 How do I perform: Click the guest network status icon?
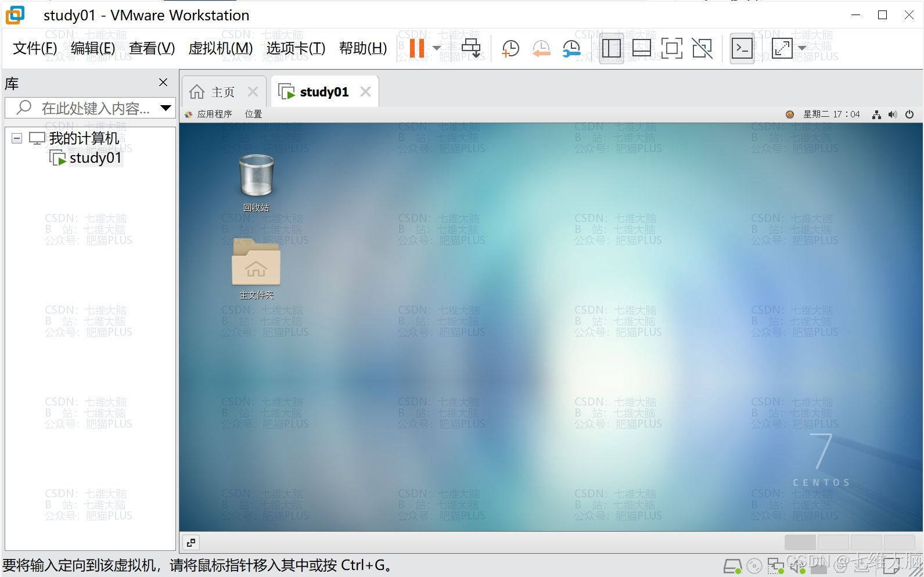[x=876, y=114]
